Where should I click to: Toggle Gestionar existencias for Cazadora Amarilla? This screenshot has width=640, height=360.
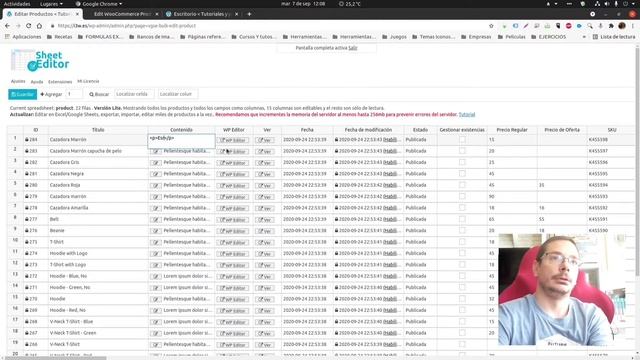pos(462,208)
